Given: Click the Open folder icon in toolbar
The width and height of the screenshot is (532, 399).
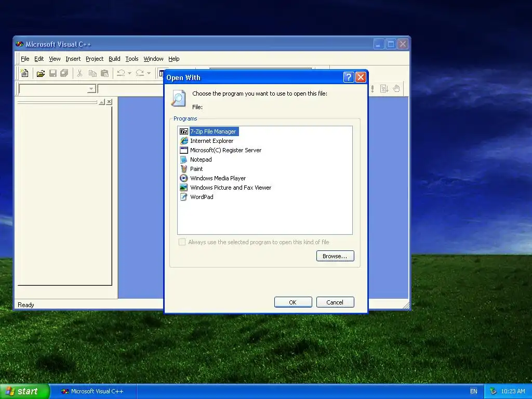Looking at the screenshot, I should point(41,73).
